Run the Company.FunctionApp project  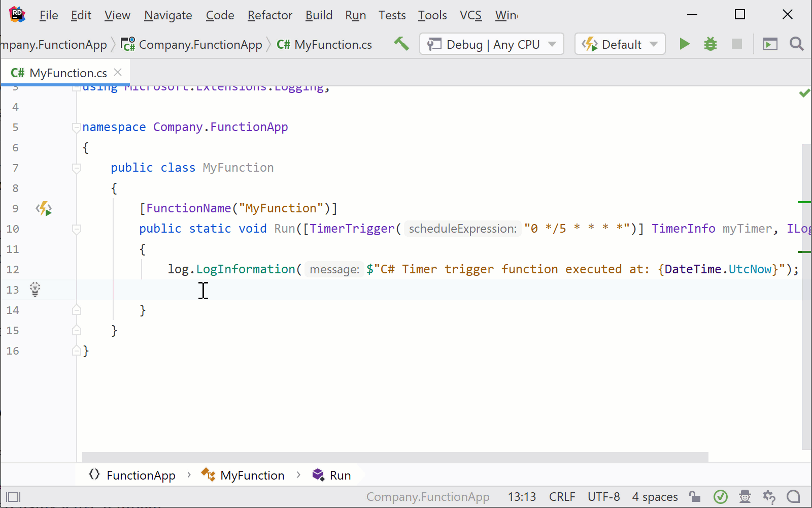pyautogui.click(x=684, y=44)
